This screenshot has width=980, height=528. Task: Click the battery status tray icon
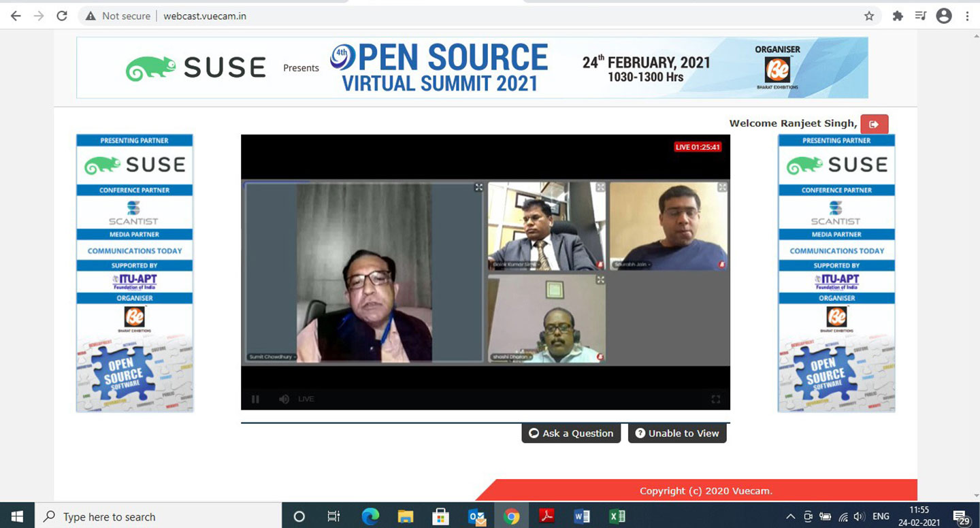tap(825, 516)
